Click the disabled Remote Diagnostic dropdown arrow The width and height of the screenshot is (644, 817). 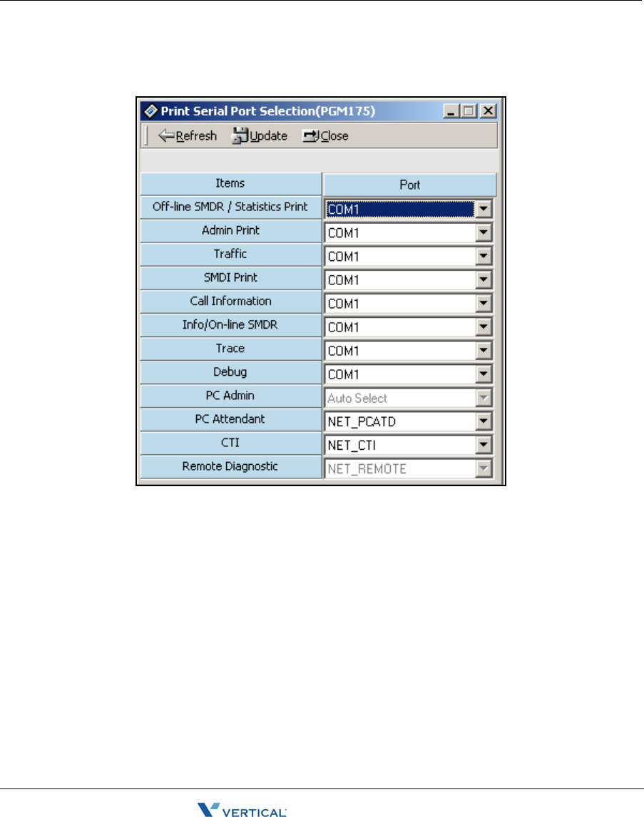pyautogui.click(x=484, y=469)
